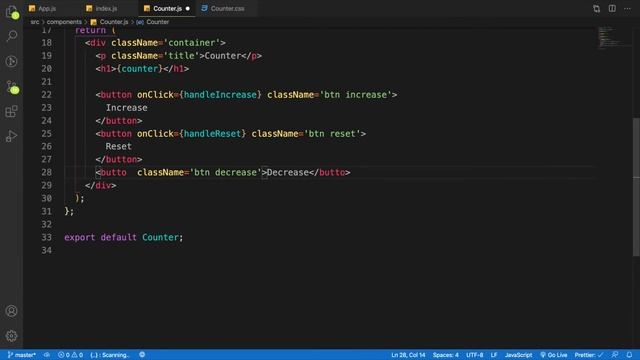Open the Accounts menu icon

click(11, 311)
